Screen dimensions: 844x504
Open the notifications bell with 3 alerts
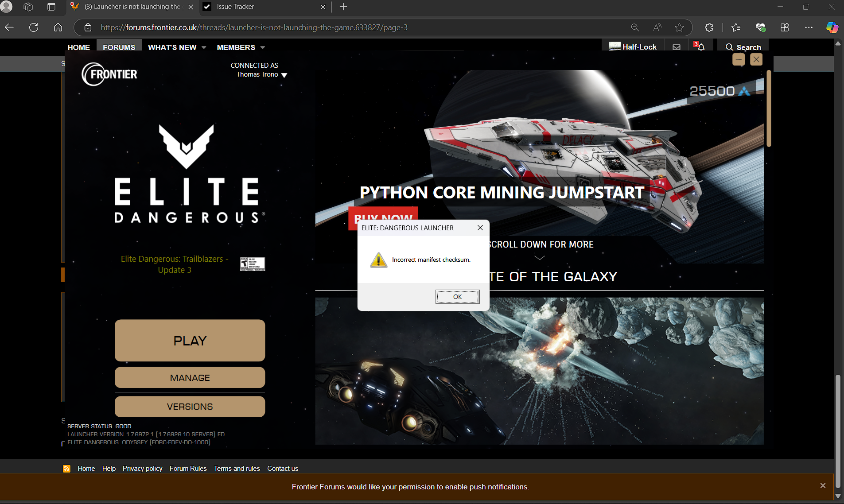tap(700, 47)
